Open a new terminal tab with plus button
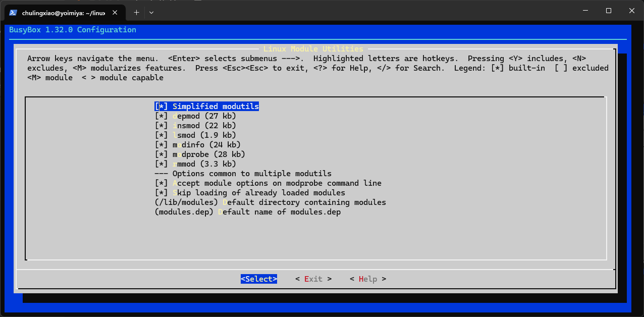The image size is (644, 317). (x=136, y=12)
